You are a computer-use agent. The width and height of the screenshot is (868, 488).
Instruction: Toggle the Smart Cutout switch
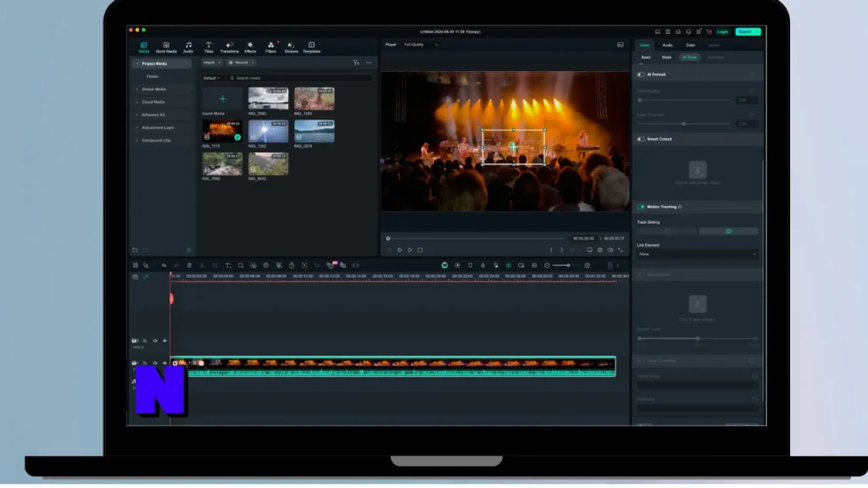point(641,139)
